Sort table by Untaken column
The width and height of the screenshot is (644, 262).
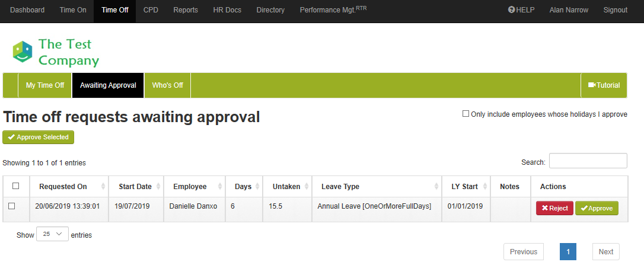tap(286, 187)
